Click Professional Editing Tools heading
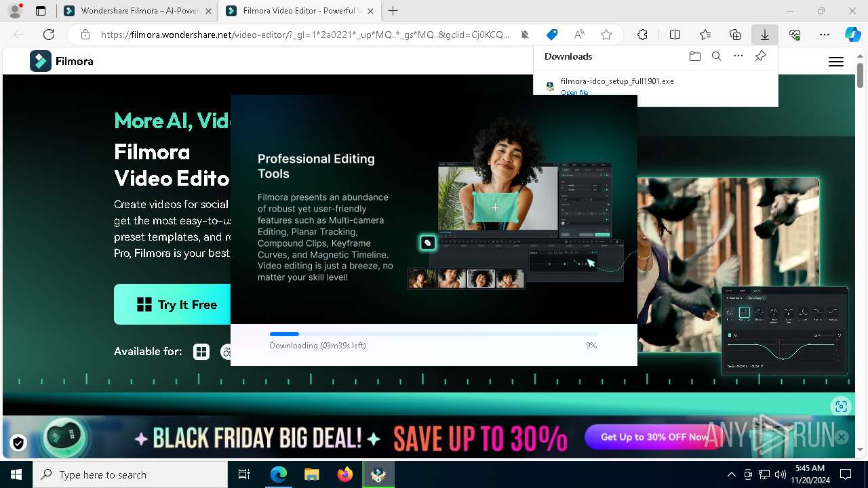The width and height of the screenshot is (868, 488). pos(316,166)
